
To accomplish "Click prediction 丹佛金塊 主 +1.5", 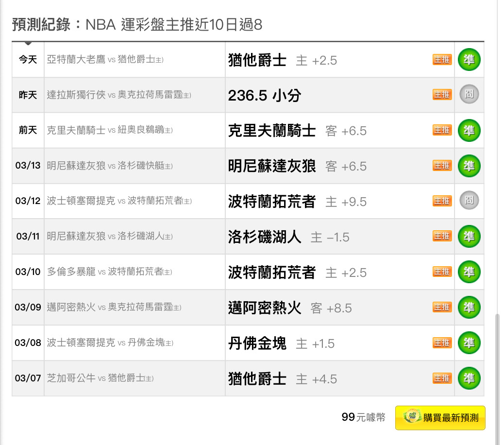I will click(x=281, y=343).
